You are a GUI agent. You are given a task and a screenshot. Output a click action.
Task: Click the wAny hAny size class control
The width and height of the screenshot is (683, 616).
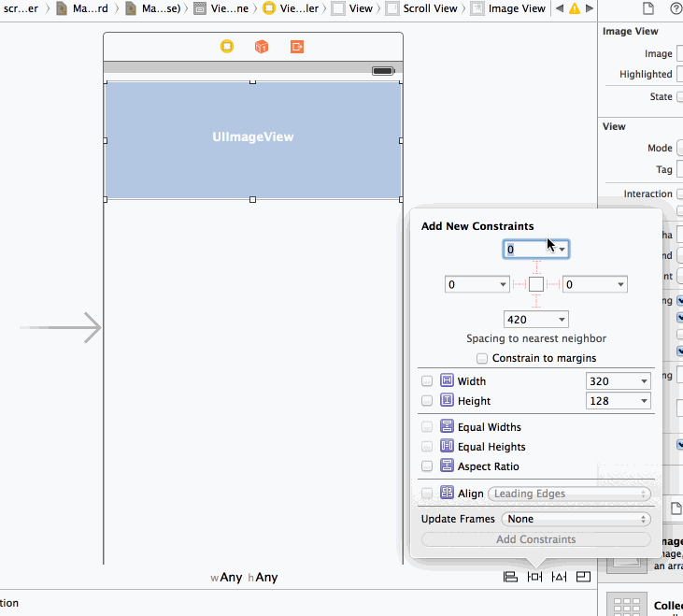click(x=244, y=578)
